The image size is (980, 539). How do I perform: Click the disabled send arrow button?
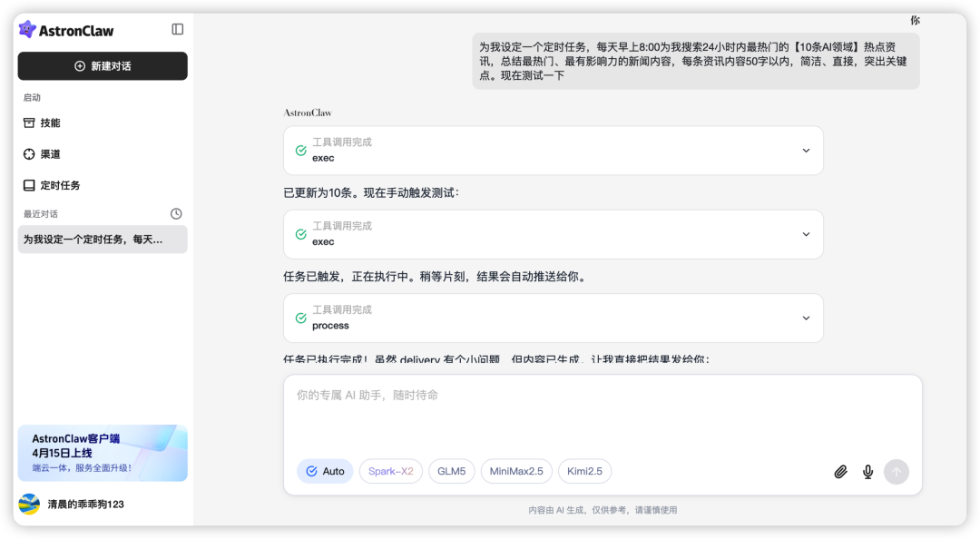pyautogui.click(x=896, y=471)
